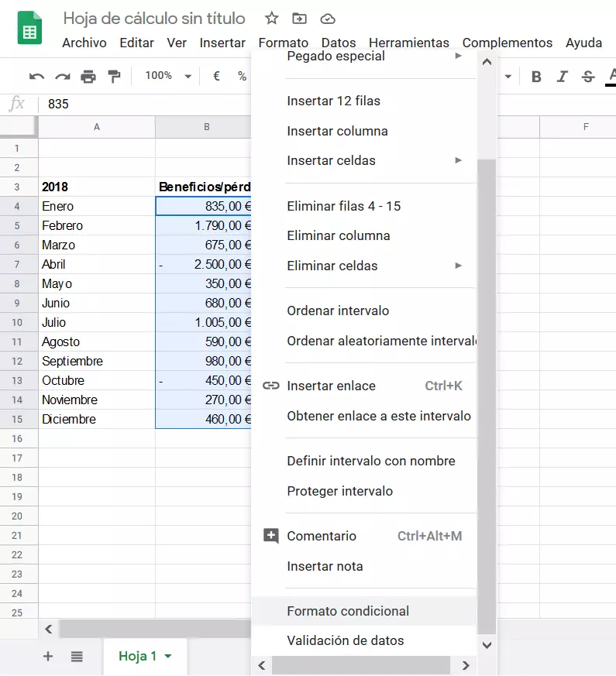616x676 pixels.
Task: Apply percent format button
Action: 242,77
